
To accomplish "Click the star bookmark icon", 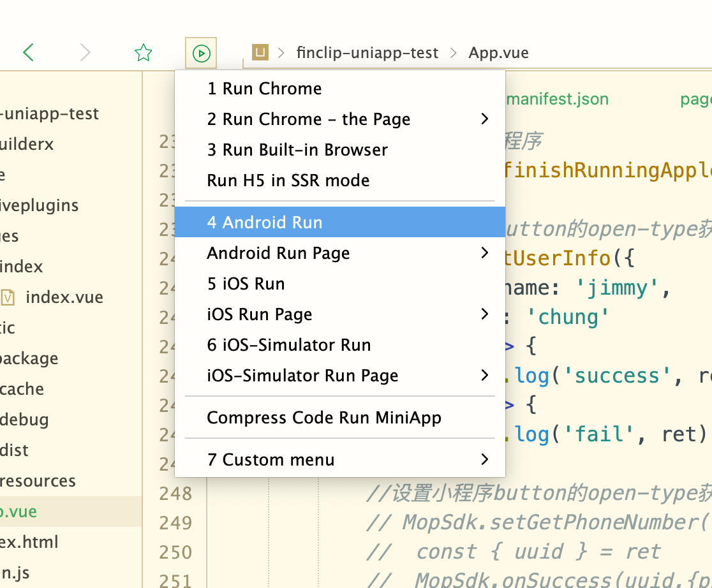I will 144,53.
